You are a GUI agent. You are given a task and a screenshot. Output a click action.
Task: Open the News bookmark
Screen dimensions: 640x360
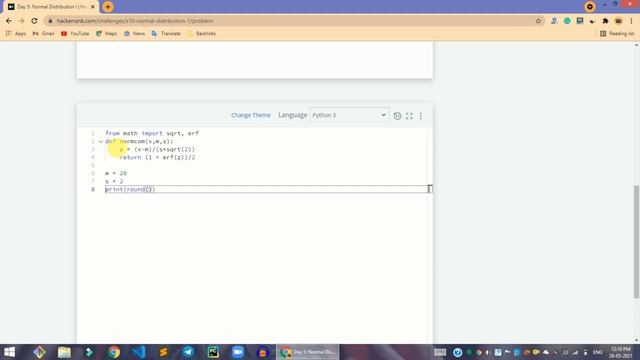(134, 33)
